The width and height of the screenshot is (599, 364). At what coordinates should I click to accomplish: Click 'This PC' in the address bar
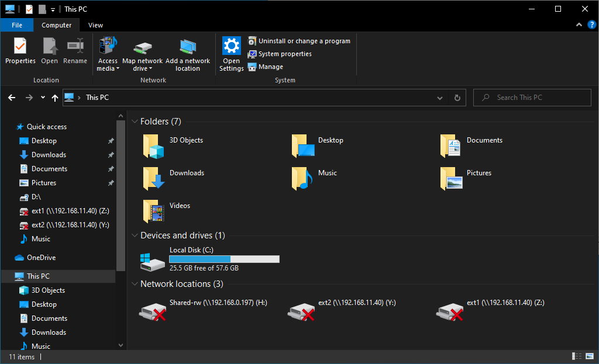[97, 98]
